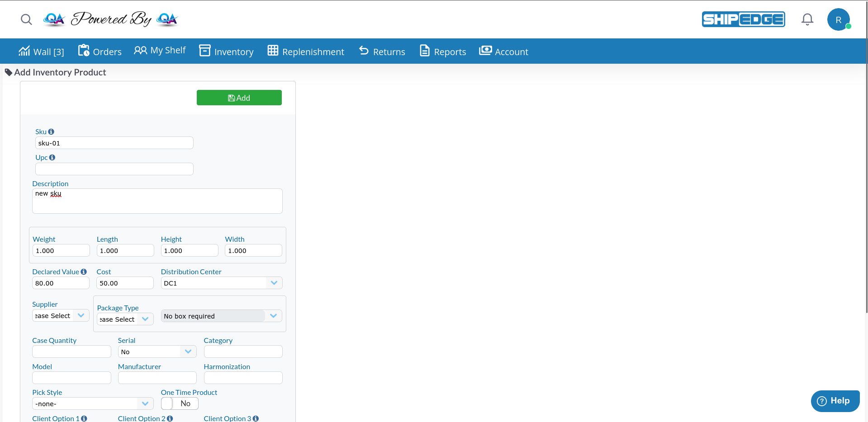Expand the Pick Style dropdown
Screen dimensions: 868x422
(93, 404)
